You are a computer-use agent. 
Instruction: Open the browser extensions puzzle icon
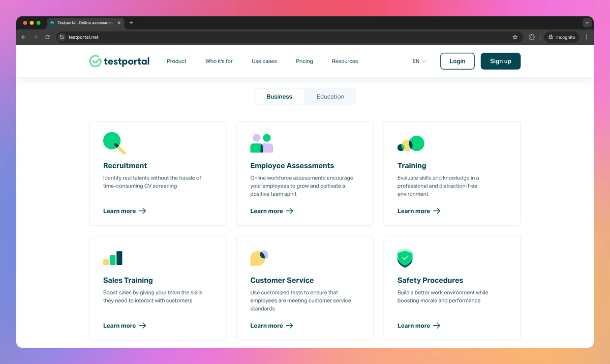(531, 37)
